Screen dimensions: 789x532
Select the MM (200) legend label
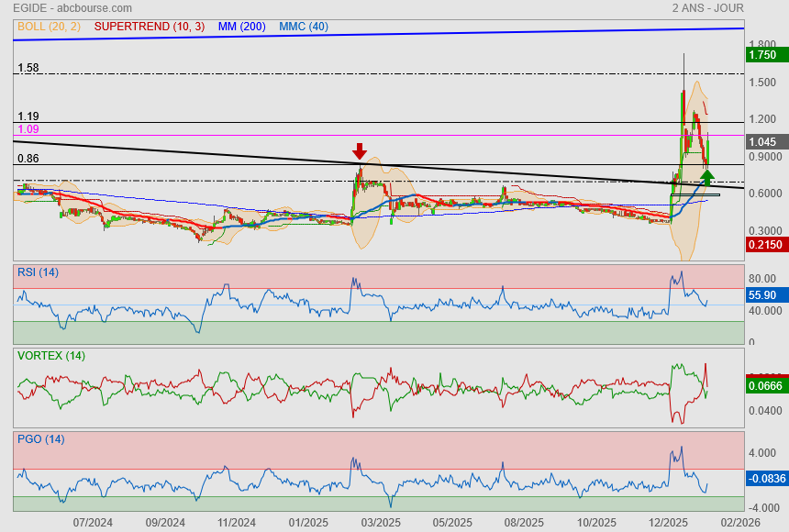tap(242, 27)
